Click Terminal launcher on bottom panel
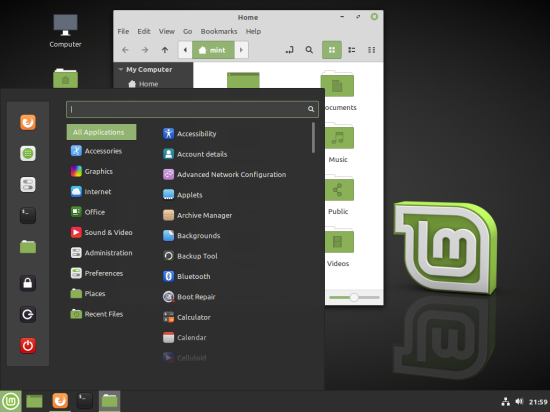Image resolution: width=550 pixels, height=412 pixels. tap(85, 401)
